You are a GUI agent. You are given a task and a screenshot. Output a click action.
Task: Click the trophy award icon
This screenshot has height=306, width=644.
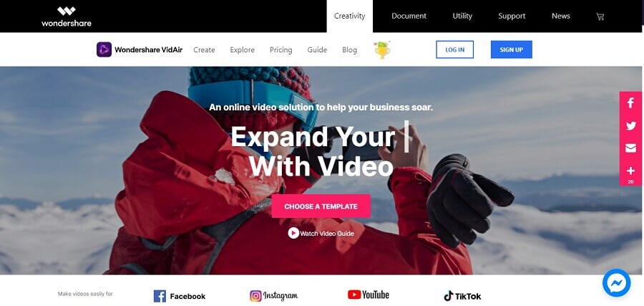(x=382, y=49)
